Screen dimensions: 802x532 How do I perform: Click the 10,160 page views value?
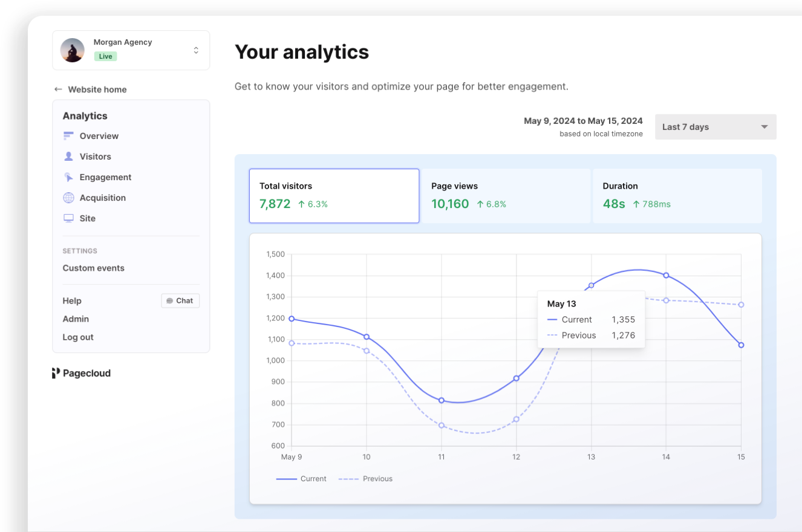450,204
